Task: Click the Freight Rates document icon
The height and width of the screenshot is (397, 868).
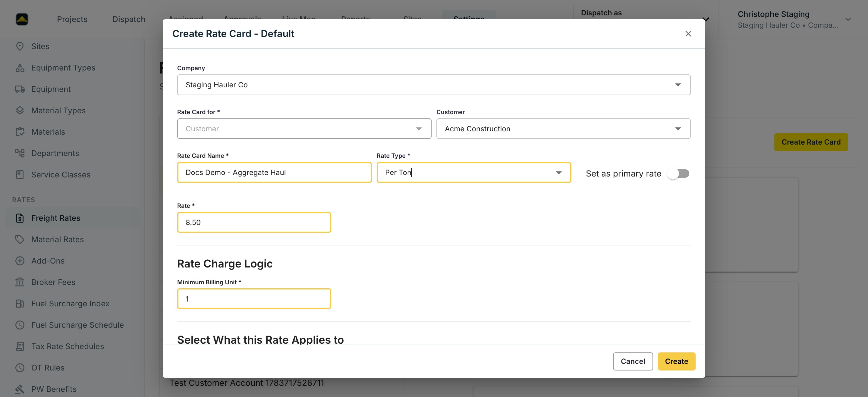Action: 20,218
